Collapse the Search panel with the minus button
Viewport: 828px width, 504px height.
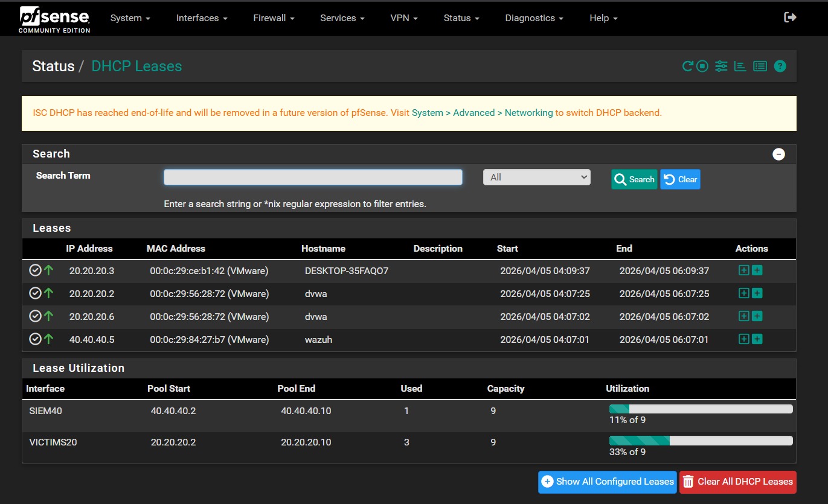(778, 154)
